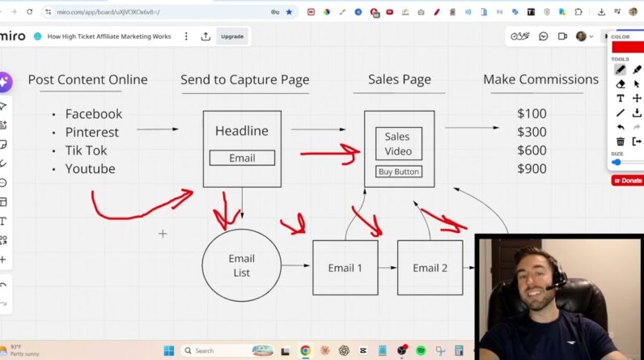Click the browser address bar URL
Viewport: 644px width, 360px height.
point(108,12)
